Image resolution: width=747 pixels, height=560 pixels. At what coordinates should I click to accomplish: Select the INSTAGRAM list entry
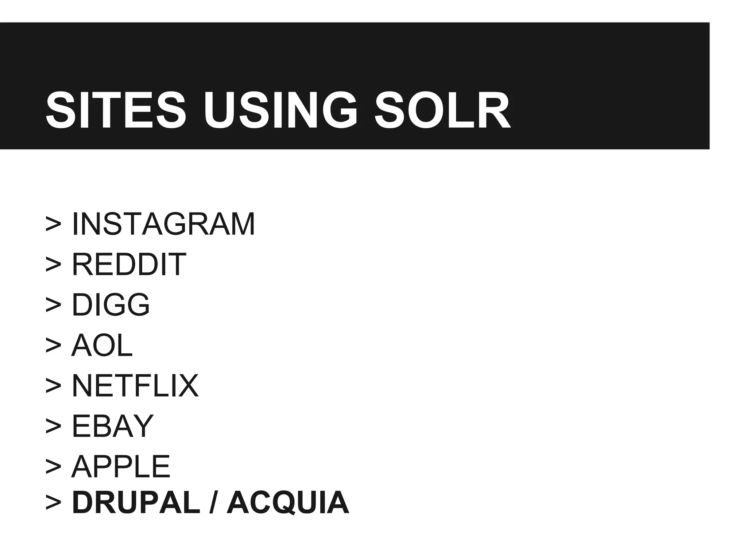163,224
